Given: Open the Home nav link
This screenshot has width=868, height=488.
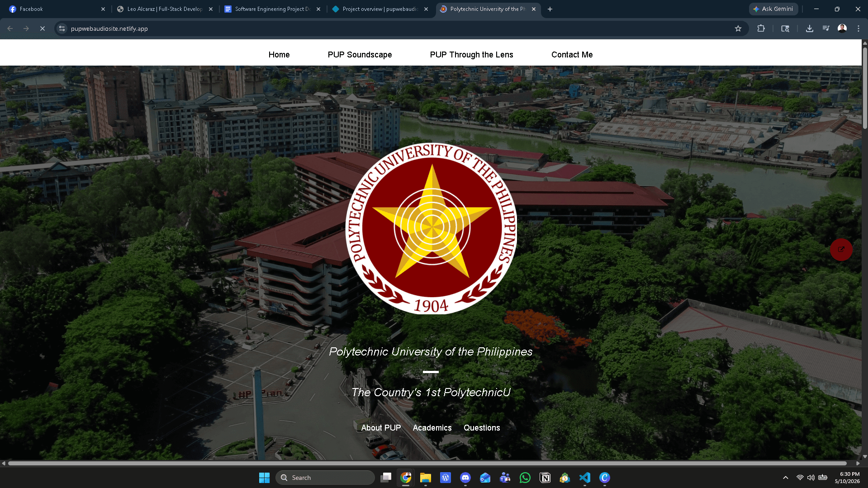Looking at the screenshot, I should point(279,55).
